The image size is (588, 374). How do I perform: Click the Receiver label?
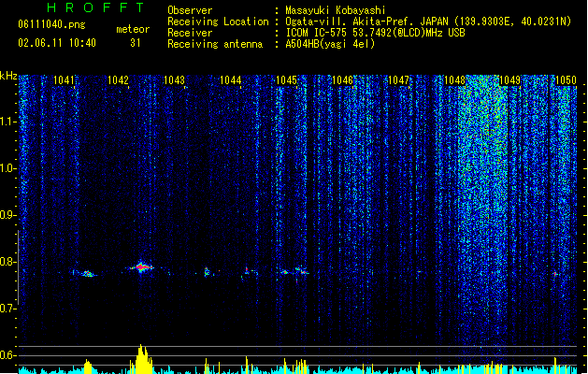coord(190,33)
